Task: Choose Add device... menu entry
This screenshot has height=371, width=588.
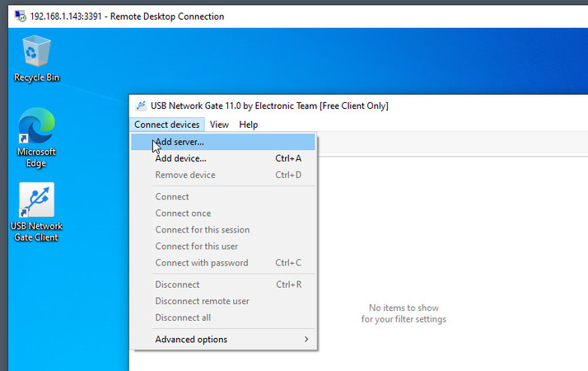Action: click(223, 158)
